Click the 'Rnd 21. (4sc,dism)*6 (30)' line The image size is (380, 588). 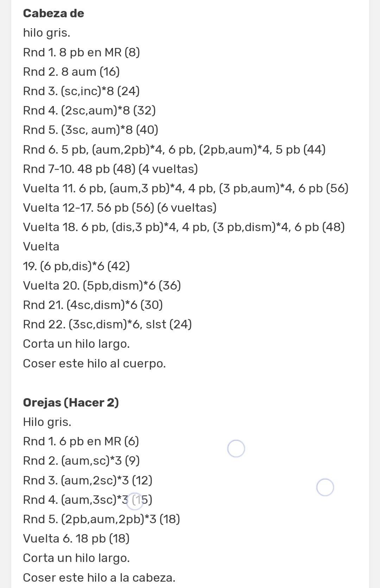[93, 305]
